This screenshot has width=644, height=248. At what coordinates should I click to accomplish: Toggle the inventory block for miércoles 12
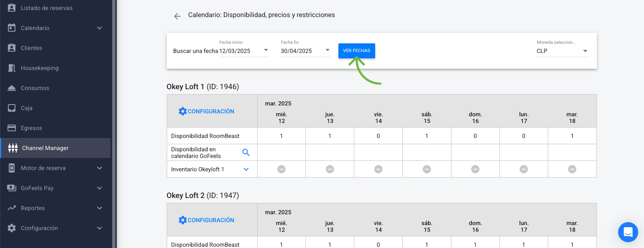[x=281, y=169]
